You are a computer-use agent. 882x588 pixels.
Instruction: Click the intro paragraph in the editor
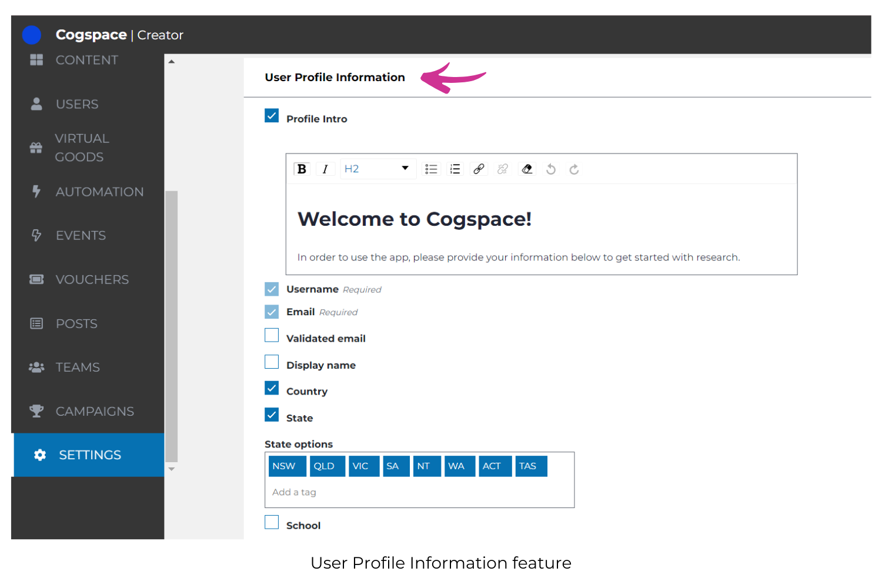pyautogui.click(x=519, y=257)
